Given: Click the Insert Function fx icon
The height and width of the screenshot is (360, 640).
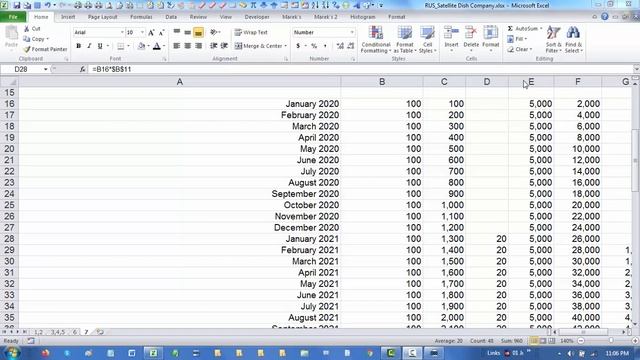Looking at the screenshot, I should tap(82, 69).
